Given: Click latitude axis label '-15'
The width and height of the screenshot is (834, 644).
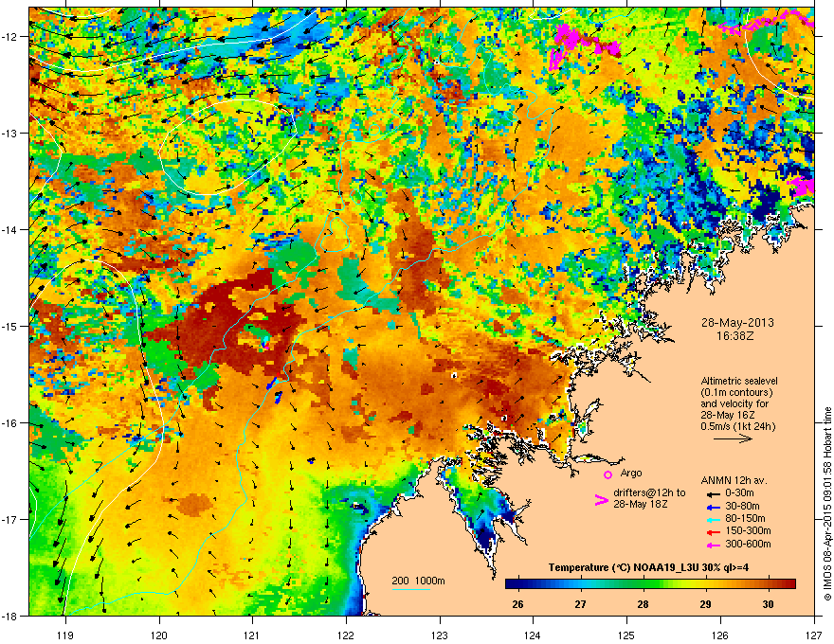Looking at the screenshot, I should (10, 326).
